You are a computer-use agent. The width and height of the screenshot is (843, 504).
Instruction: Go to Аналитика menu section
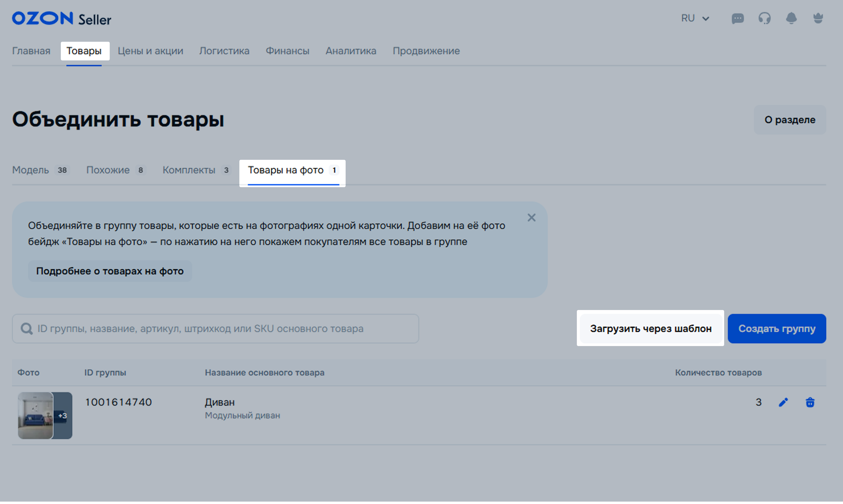coord(351,51)
